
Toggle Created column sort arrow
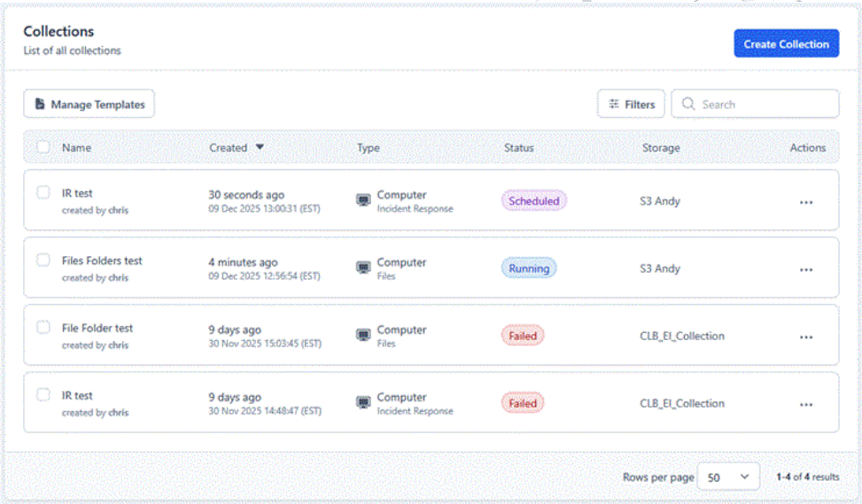point(260,147)
